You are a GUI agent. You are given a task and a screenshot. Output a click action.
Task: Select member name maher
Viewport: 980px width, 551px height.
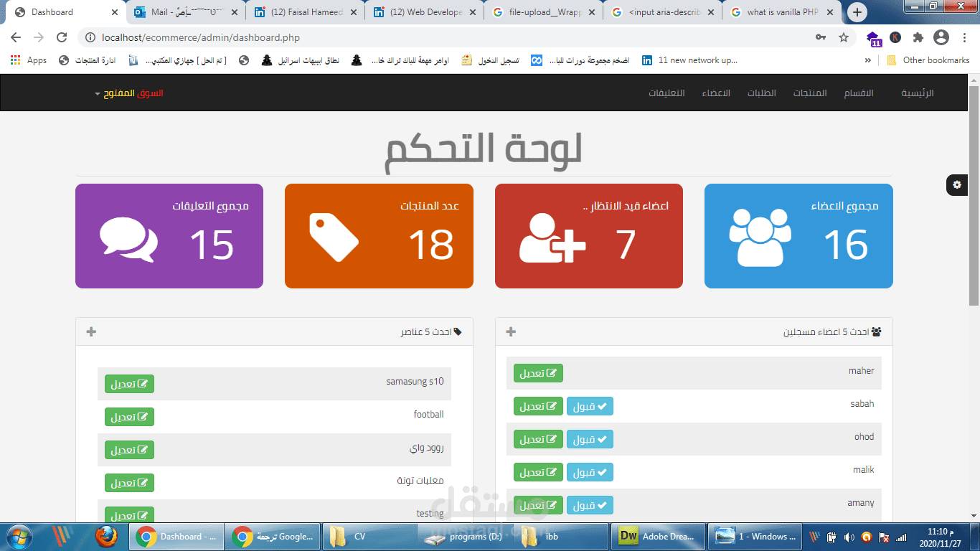click(x=862, y=371)
